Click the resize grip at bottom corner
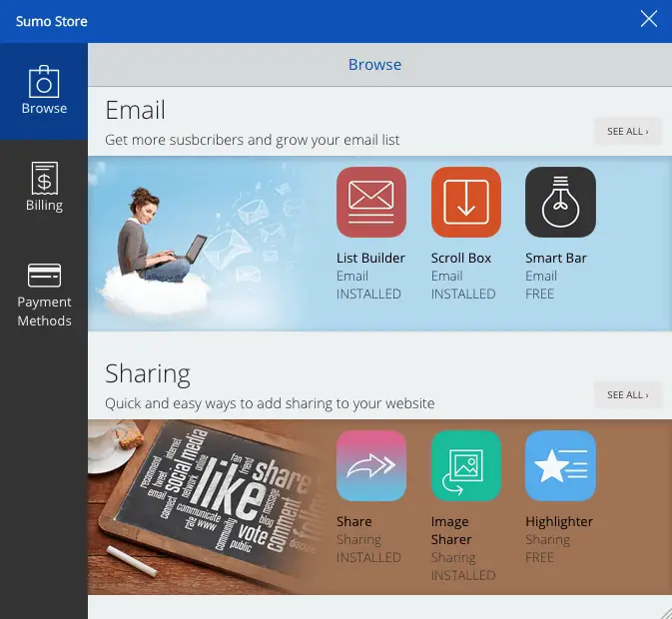 tap(664, 611)
